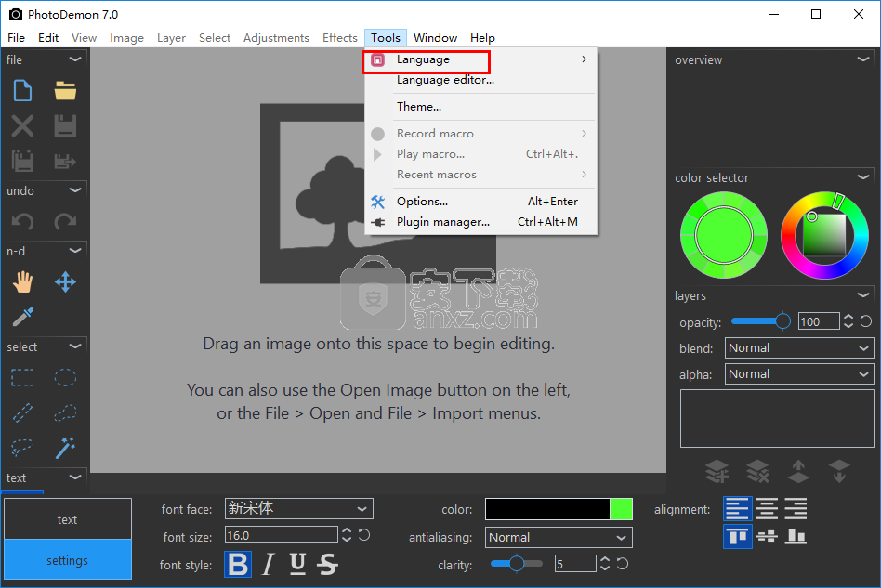The image size is (881, 588).
Task: Click the single floppy disk save icon
Action: click(x=65, y=125)
